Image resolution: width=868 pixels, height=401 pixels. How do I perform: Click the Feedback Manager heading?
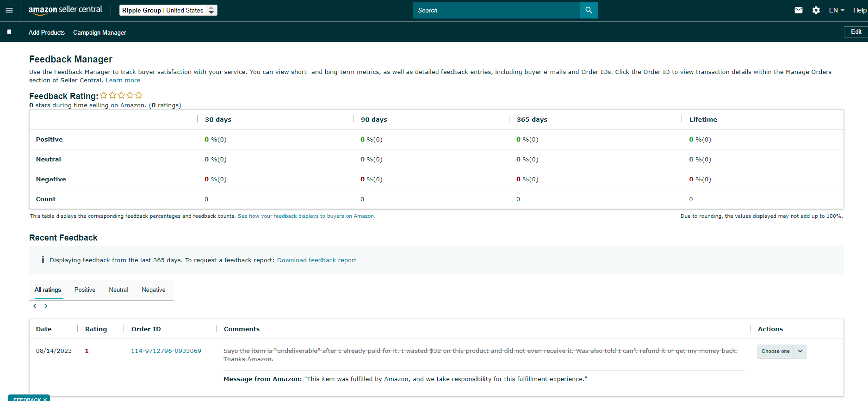pos(71,59)
